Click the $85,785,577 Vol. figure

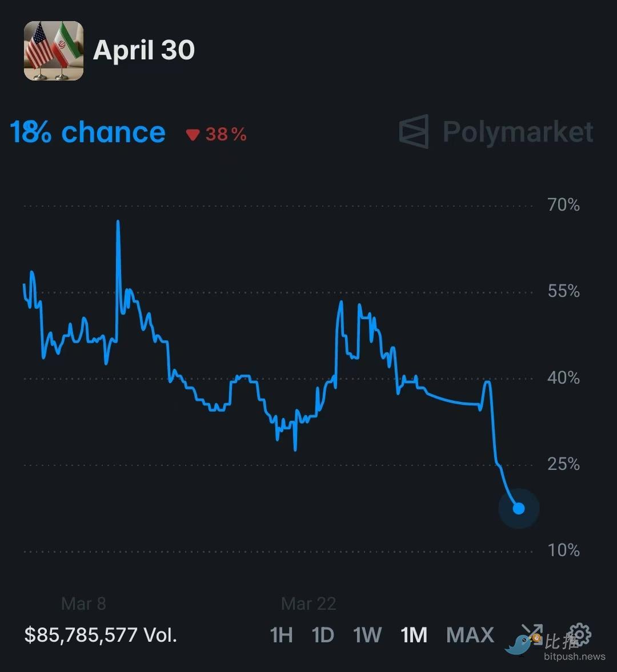coord(101,635)
